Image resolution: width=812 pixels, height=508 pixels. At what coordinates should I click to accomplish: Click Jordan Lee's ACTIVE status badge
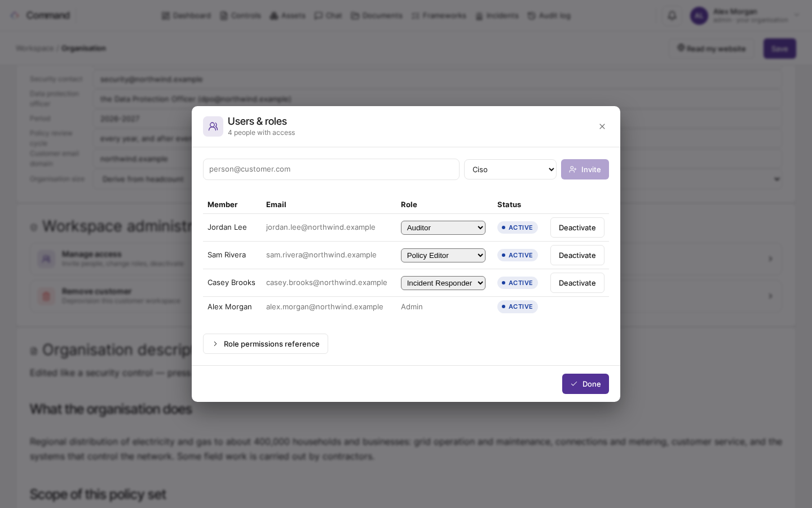point(517,227)
